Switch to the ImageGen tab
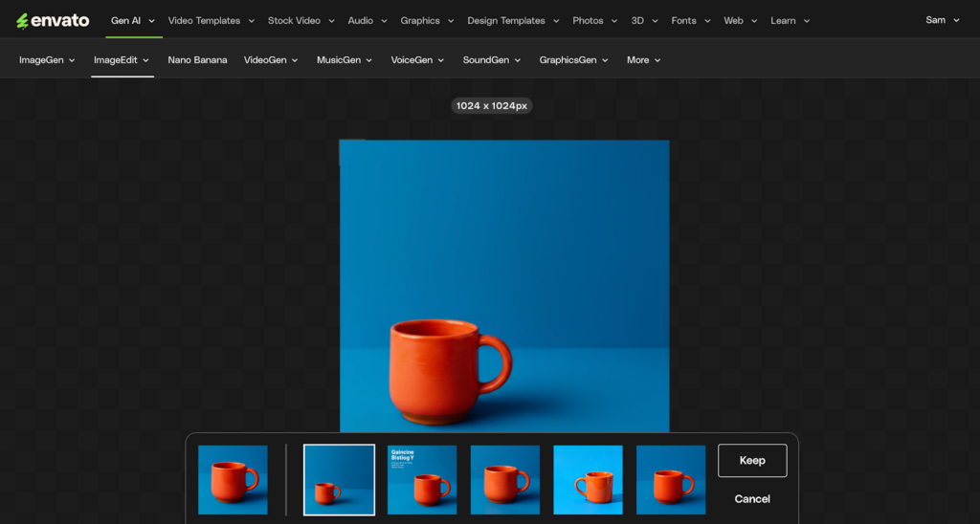Image resolution: width=980 pixels, height=524 pixels. tap(47, 60)
